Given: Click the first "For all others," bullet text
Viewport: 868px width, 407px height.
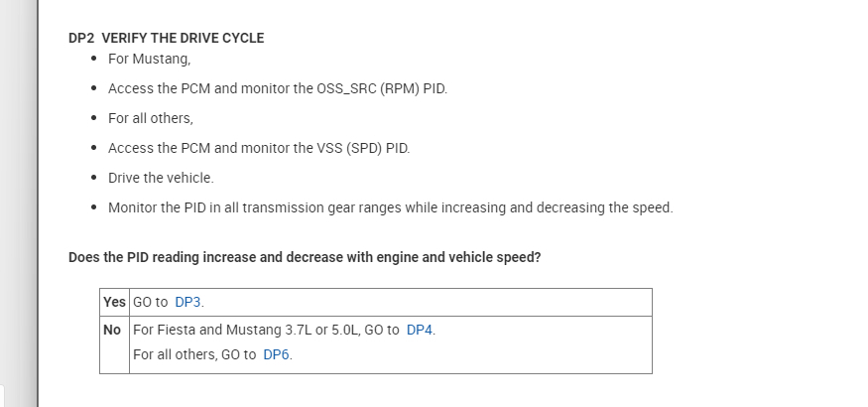Looking at the screenshot, I should tap(150, 118).
